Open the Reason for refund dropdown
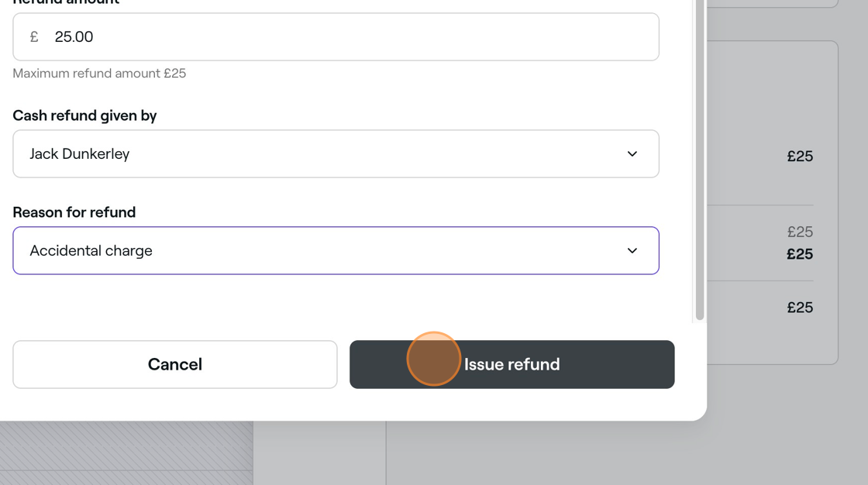This screenshot has height=485, width=868. [336, 251]
